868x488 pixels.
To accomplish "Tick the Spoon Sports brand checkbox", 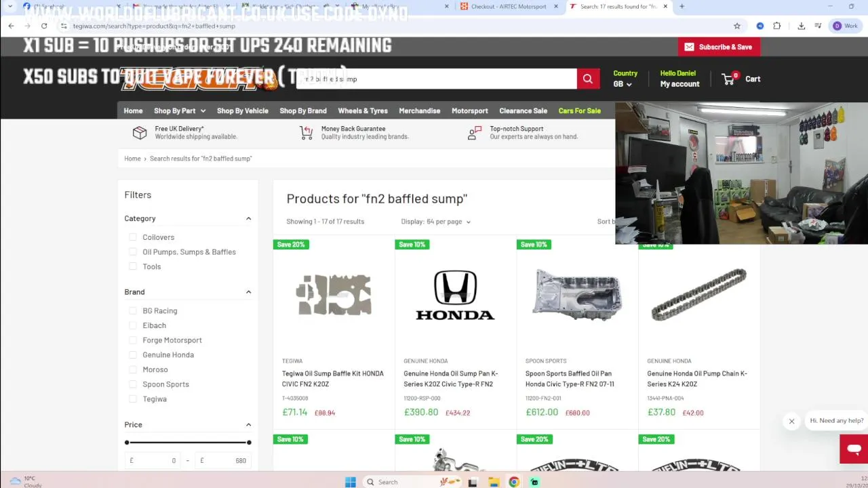I will [133, 384].
